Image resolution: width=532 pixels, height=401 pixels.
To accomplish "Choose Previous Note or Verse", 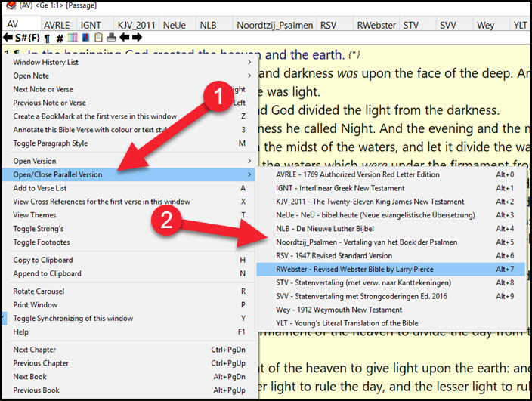I will coord(129,103).
